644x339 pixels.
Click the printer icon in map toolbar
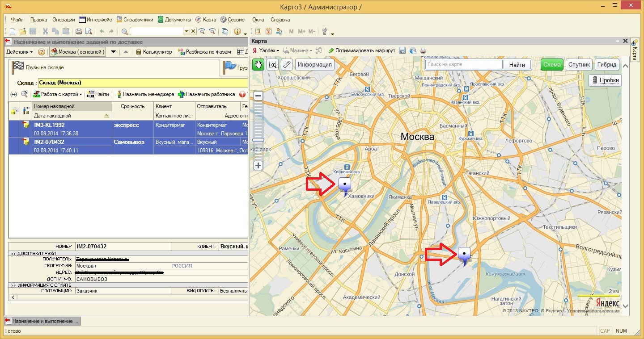tap(423, 51)
